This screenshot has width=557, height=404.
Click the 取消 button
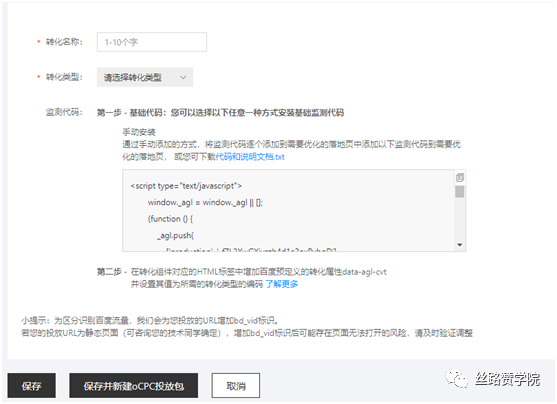point(236,386)
